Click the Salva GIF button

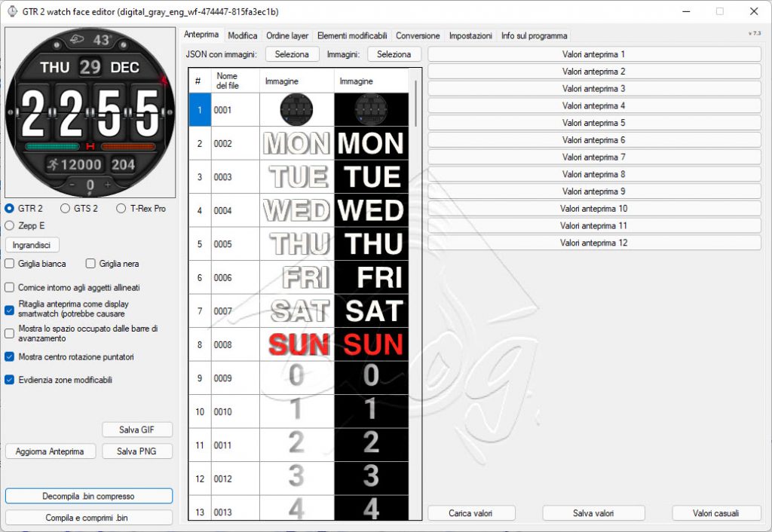click(x=136, y=430)
